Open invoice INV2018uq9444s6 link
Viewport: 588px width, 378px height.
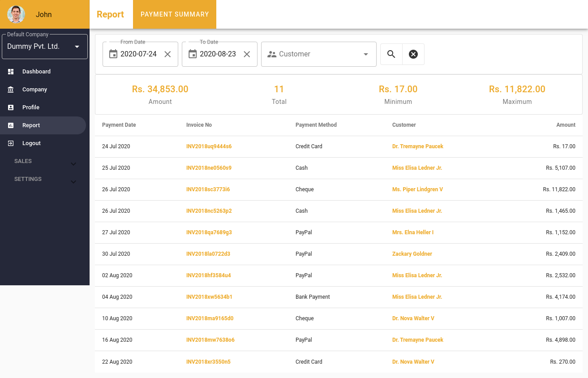(x=209, y=146)
